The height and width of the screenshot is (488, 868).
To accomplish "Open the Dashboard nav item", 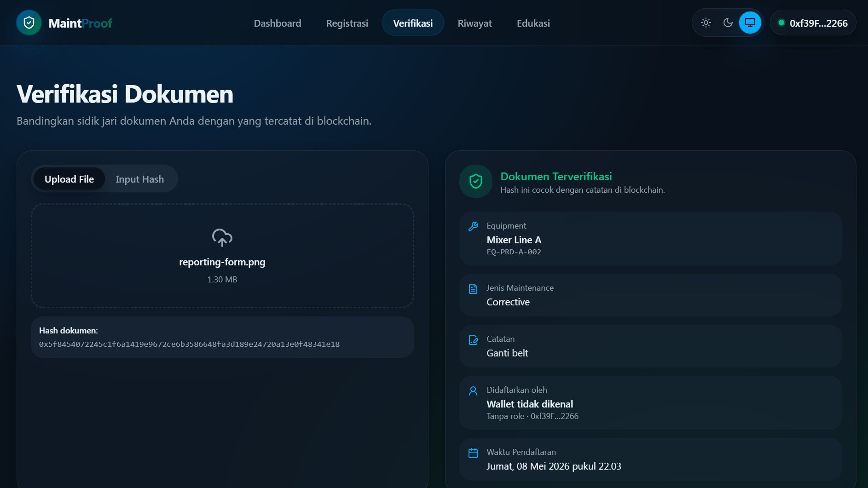I will 278,23.
